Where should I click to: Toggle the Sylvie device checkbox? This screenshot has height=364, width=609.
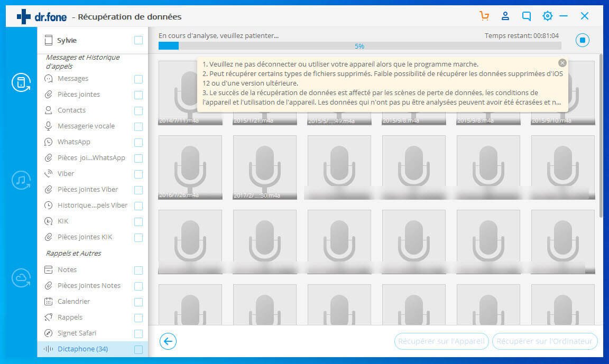click(x=138, y=40)
